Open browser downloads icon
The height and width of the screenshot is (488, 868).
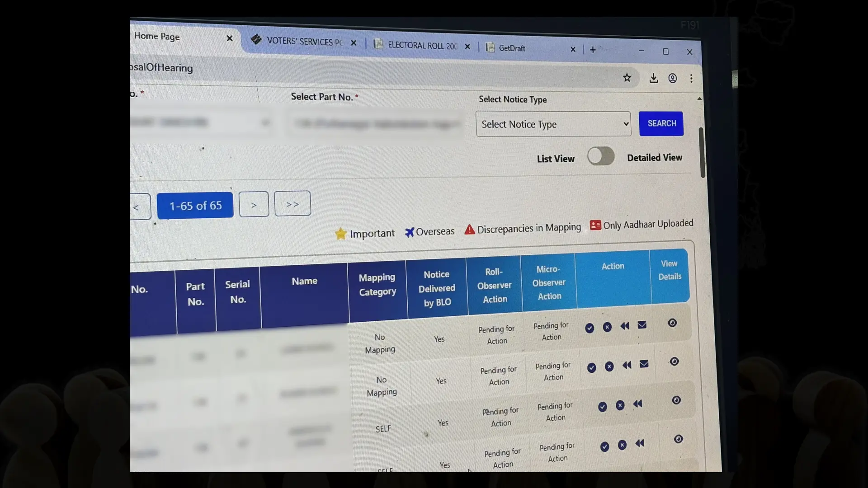point(654,78)
